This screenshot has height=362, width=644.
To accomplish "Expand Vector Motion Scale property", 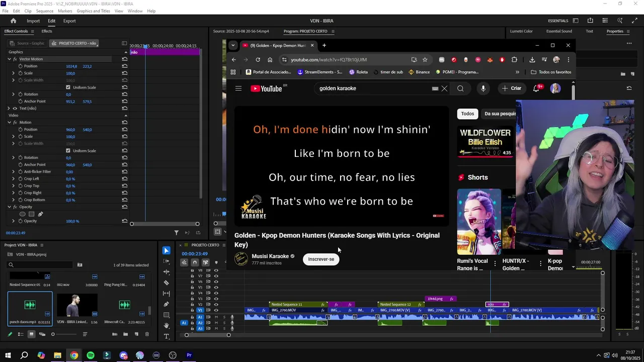I will tap(14, 73).
